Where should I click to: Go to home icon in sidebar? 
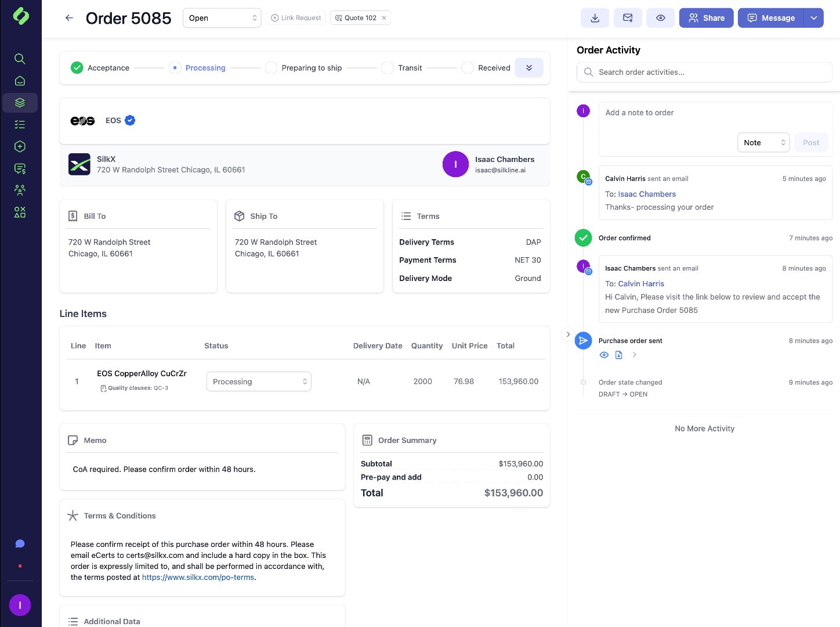(x=20, y=81)
